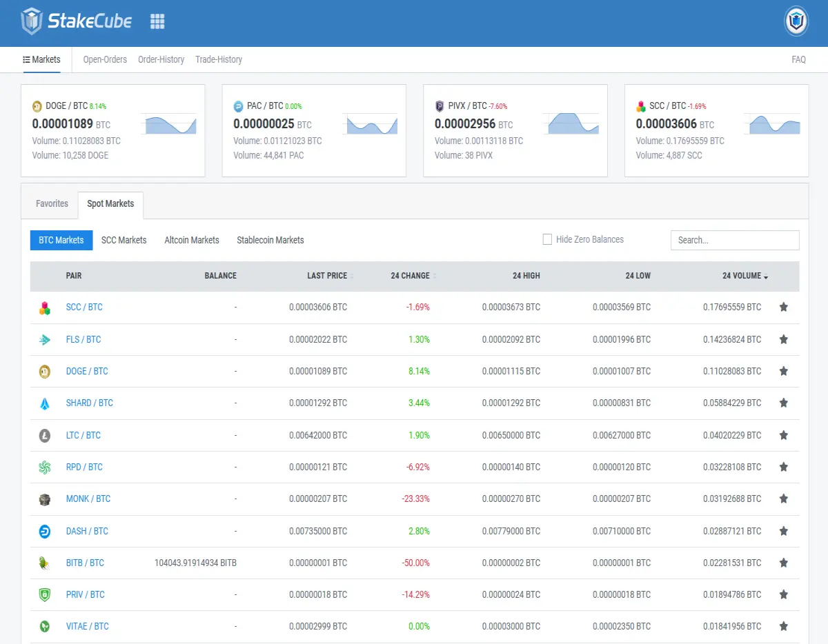Open the SCC / BTC pair link
This screenshot has width=828, height=644.
tap(84, 308)
